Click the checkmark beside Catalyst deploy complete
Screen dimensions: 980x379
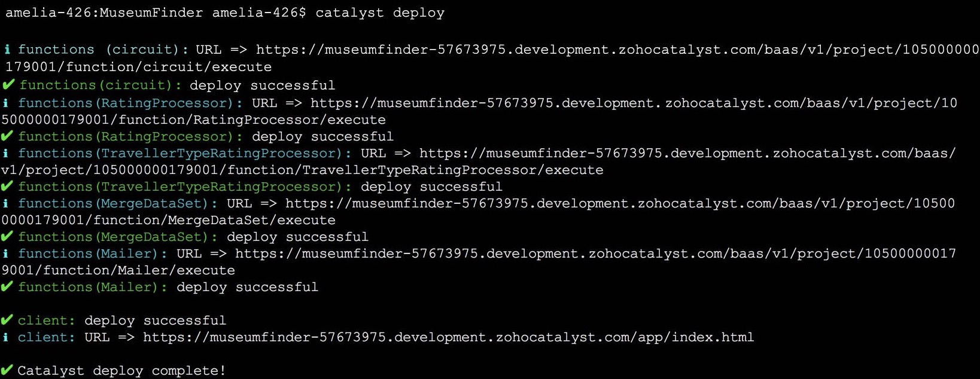7,371
